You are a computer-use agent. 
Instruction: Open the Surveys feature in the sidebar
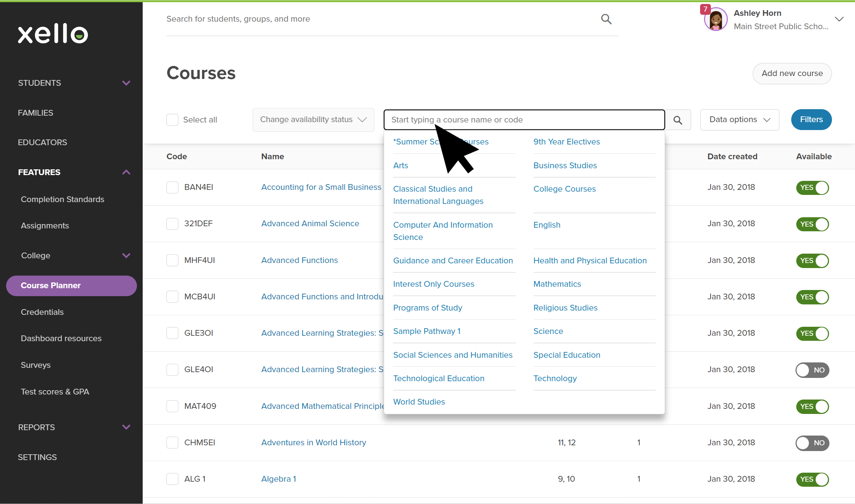[x=36, y=365]
